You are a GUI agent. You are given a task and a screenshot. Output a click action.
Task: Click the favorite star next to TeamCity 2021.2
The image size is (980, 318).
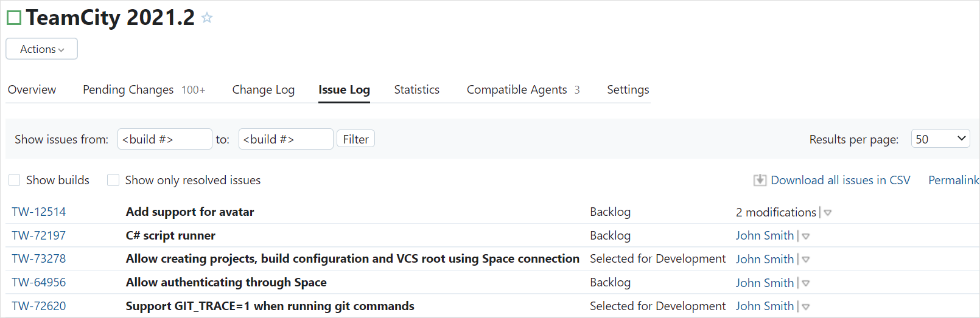coord(207,18)
